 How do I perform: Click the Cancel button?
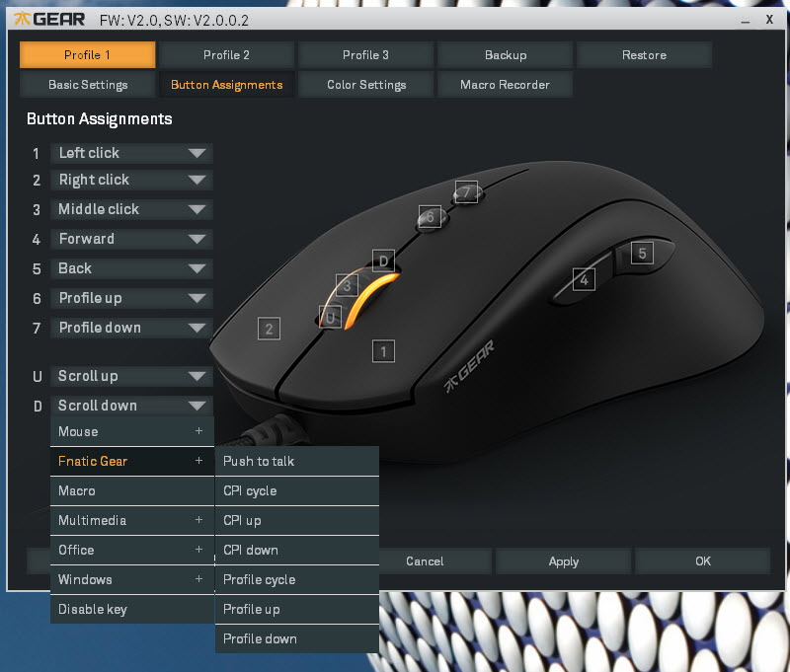pyautogui.click(x=425, y=561)
